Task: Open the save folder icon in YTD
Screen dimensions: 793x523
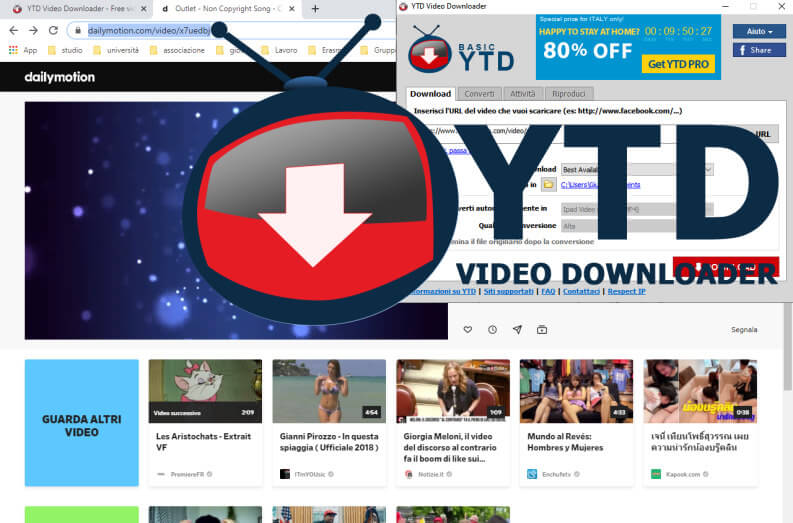Action: (x=549, y=185)
